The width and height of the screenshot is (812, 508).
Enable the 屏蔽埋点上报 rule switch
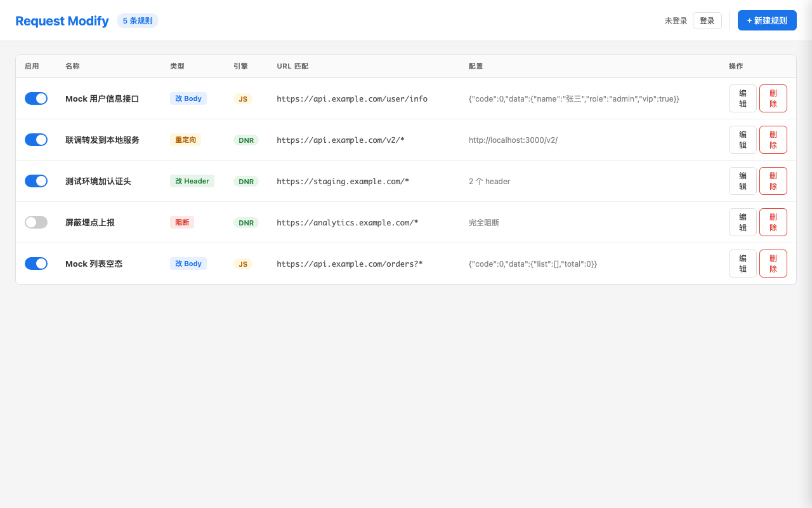[x=36, y=222]
